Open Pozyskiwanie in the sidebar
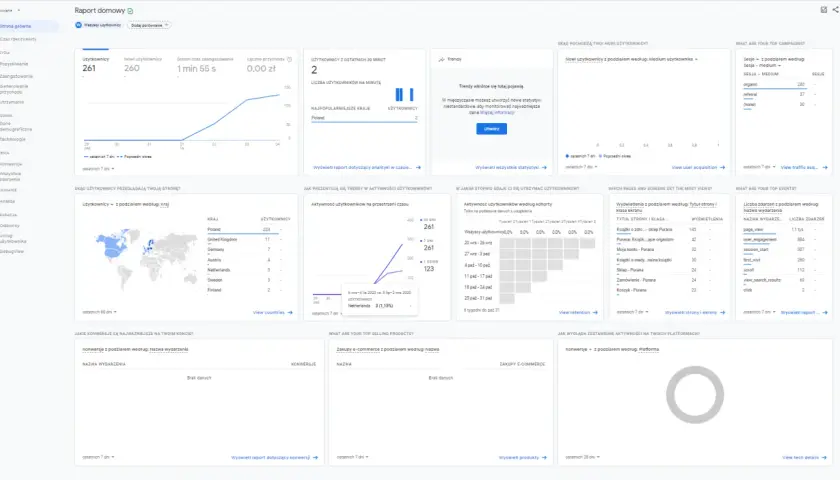This screenshot has width=840, height=480. tap(14, 64)
